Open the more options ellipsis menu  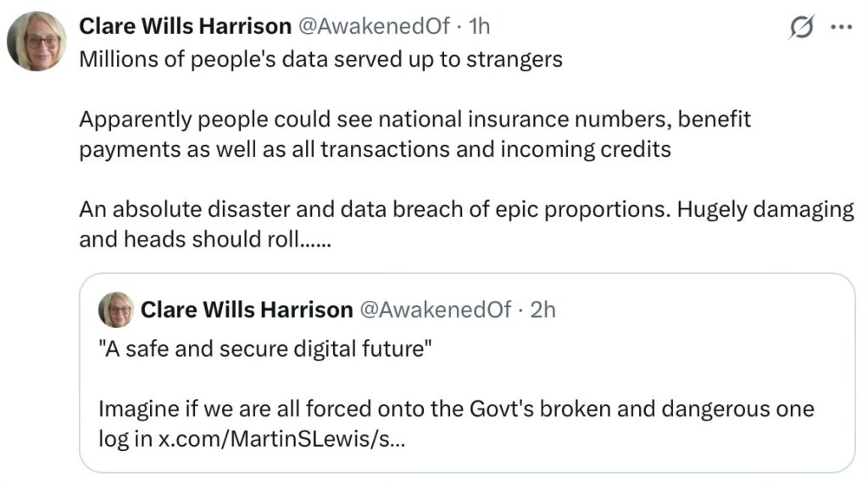click(839, 27)
